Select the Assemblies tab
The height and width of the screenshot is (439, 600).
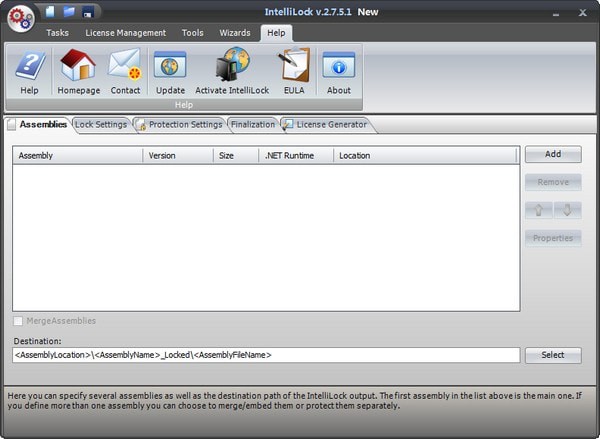38,124
